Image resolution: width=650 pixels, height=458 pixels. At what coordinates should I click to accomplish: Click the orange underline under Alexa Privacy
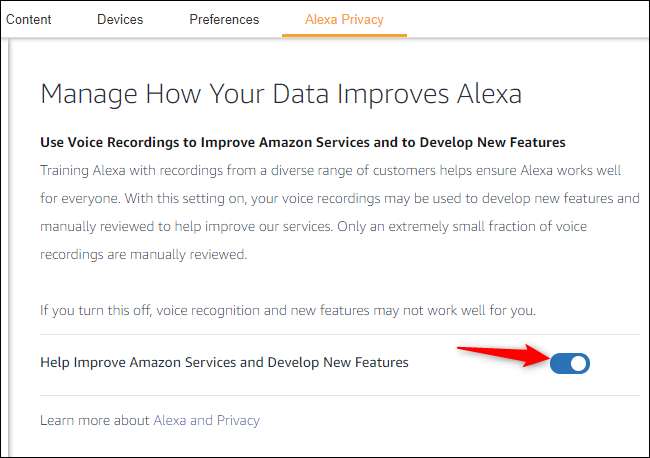tap(344, 35)
